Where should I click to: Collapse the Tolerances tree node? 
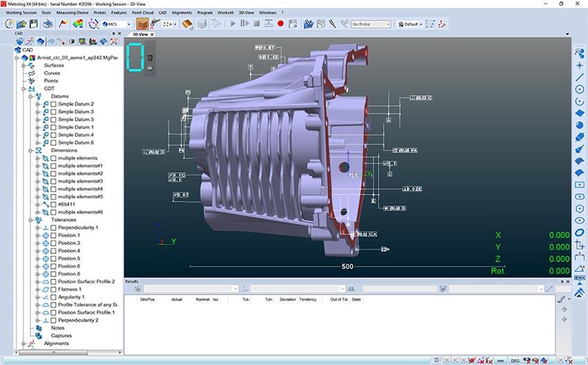pos(31,220)
